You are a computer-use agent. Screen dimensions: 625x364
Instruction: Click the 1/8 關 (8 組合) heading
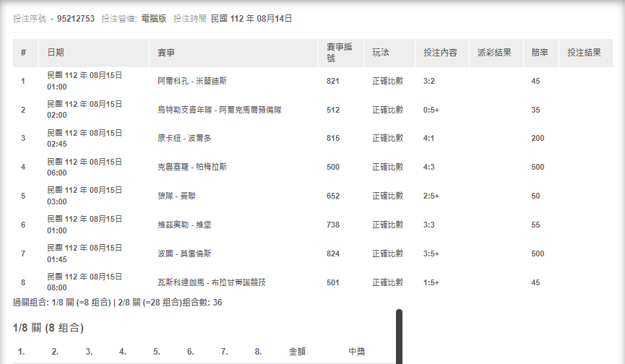coord(48,328)
